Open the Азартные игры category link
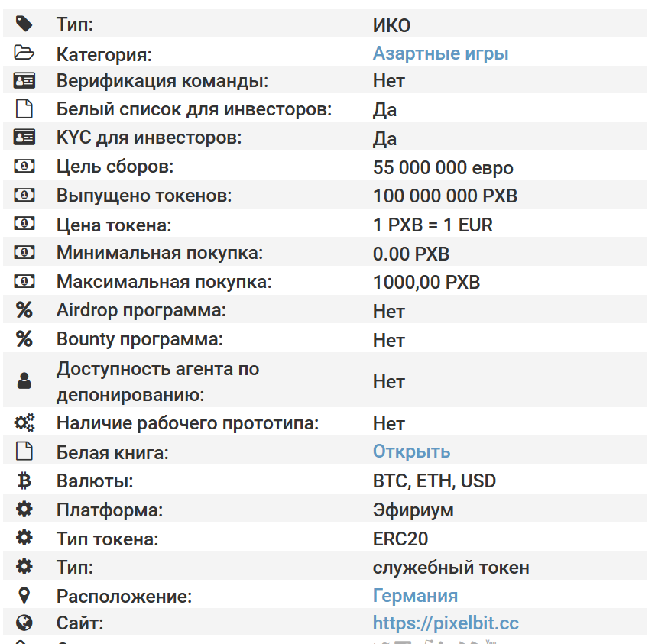The image size is (655, 644). tap(440, 53)
